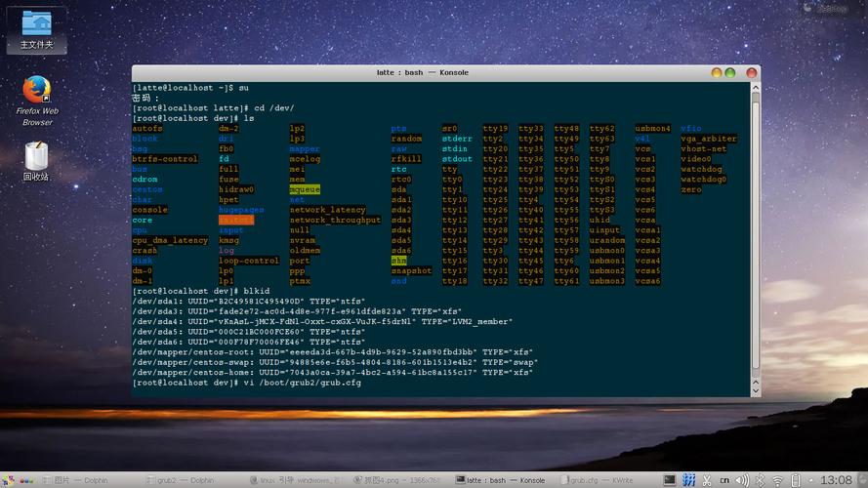The image size is (868, 488).
Task: Minimize the Konsole window with yellow button
Action: point(717,72)
